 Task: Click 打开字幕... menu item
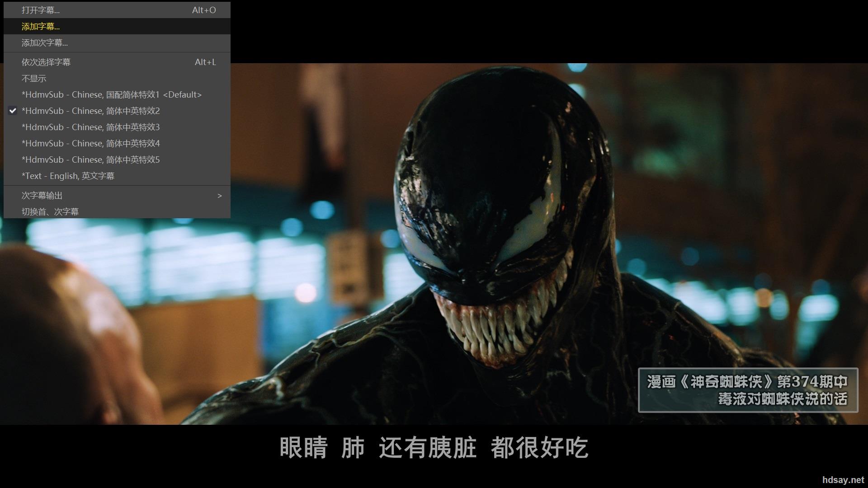pos(41,10)
